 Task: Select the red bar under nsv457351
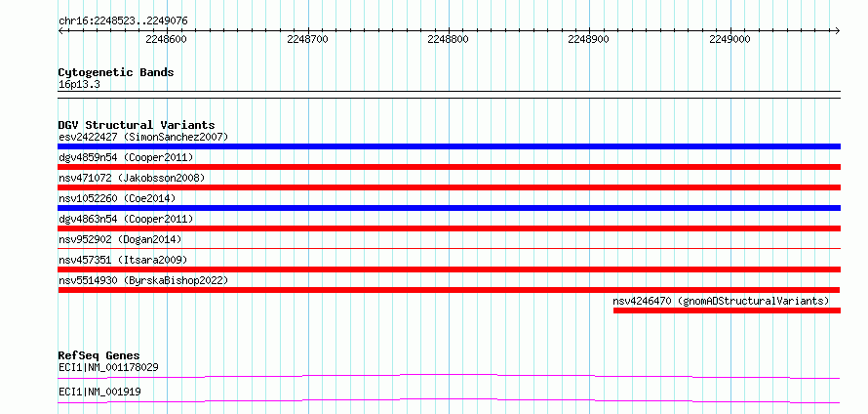click(449, 269)
